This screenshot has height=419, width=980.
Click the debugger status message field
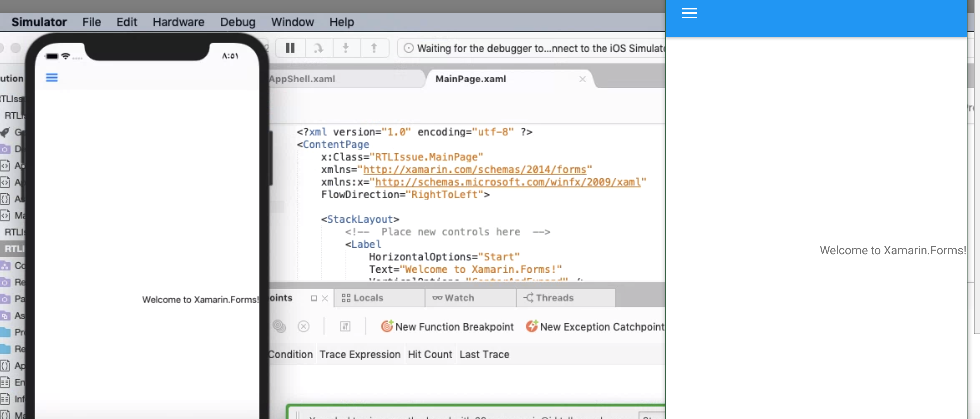[533, 48]
